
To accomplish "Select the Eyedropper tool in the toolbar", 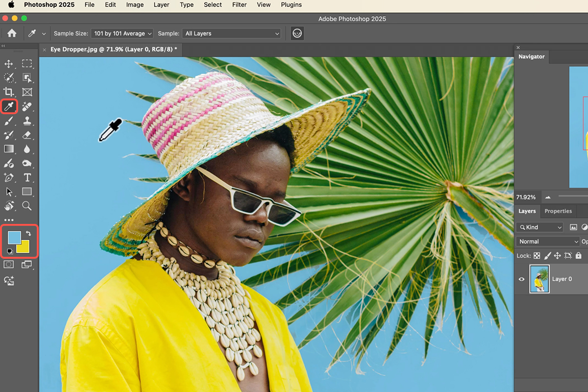I will pos(9,106).
